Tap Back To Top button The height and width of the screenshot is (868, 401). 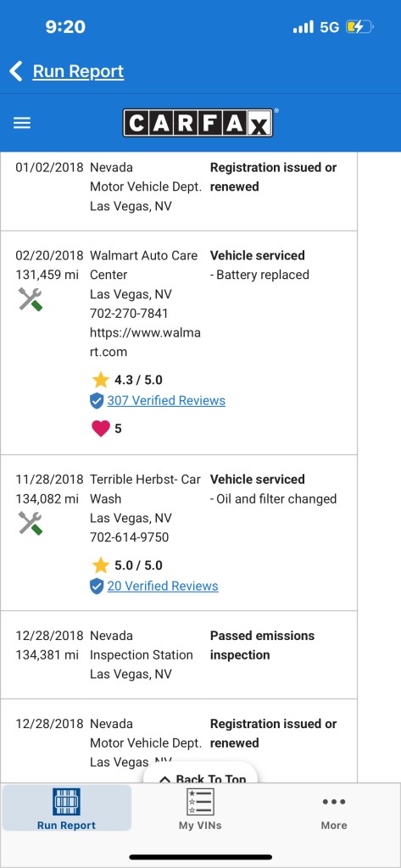point(201,776)
